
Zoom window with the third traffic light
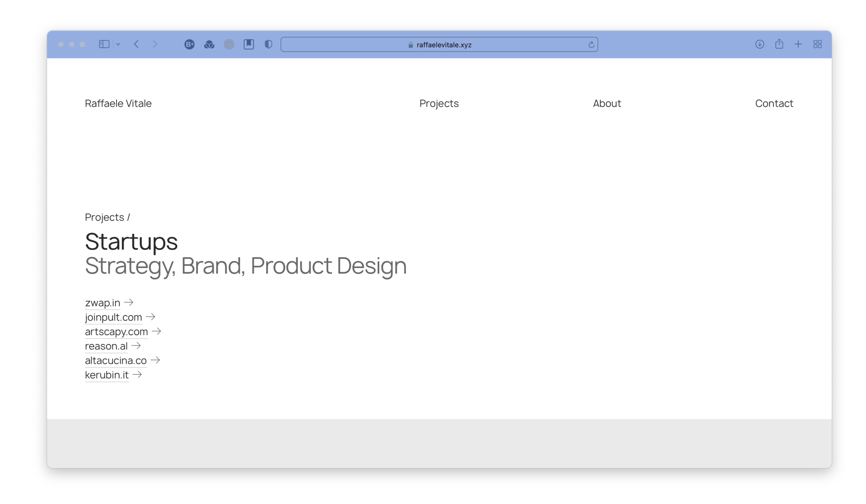(82, 44)
